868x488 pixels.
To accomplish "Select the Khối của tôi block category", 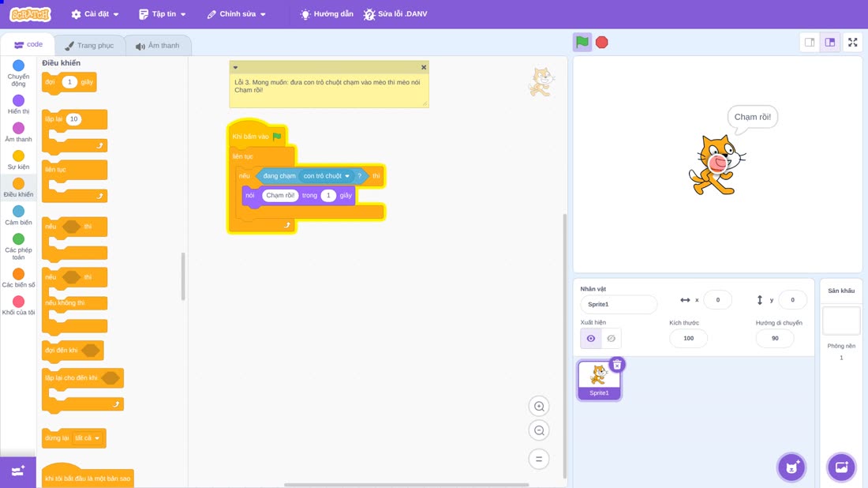I will [18, 306].
